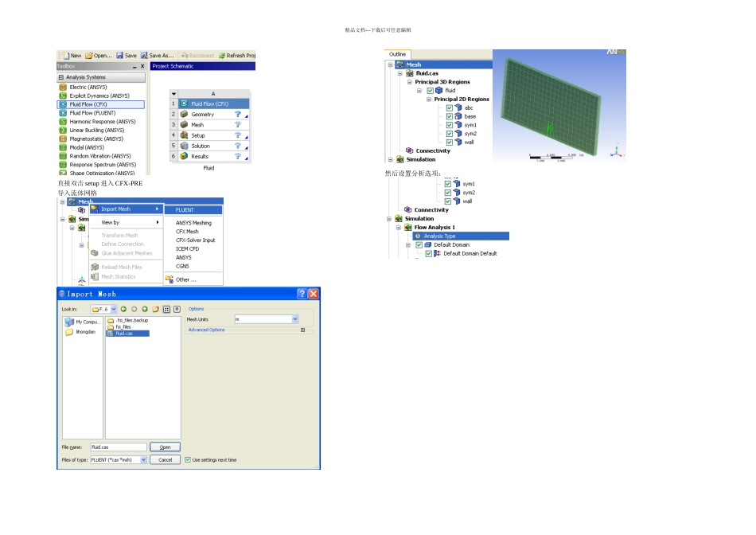Screen dimensions: 756x535
Task: Choose ICEM CFD import option
Action: [x=193, y=249]
